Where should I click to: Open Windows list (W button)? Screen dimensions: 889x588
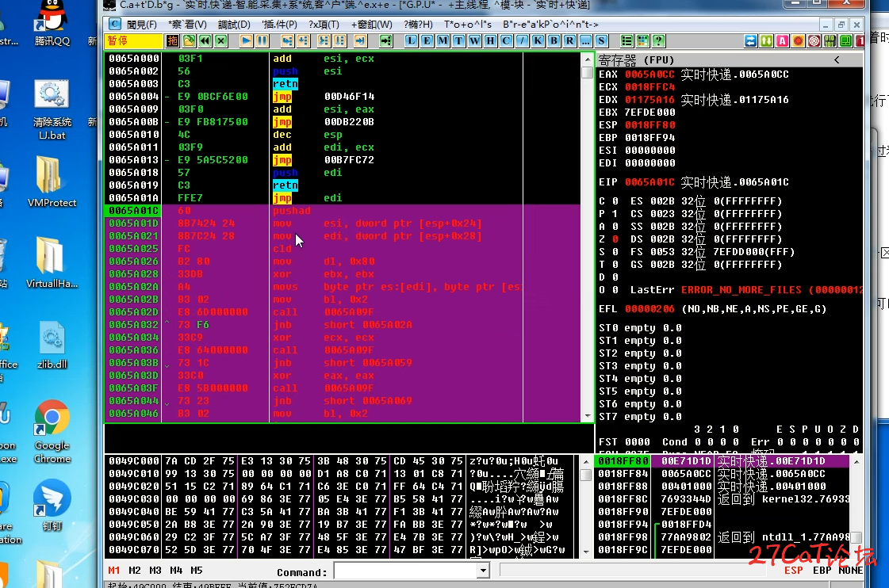click(x=474, y=40)
